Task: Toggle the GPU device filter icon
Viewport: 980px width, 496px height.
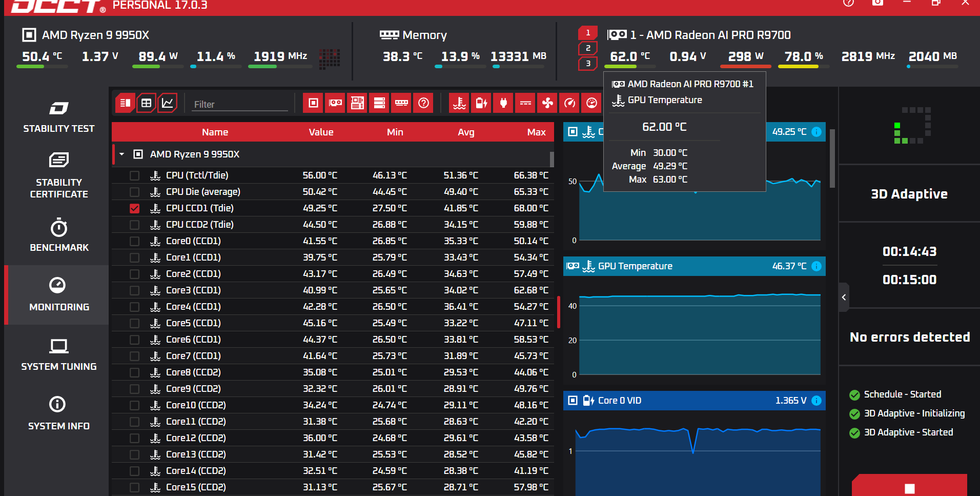Action: click(x=335, y=103)
